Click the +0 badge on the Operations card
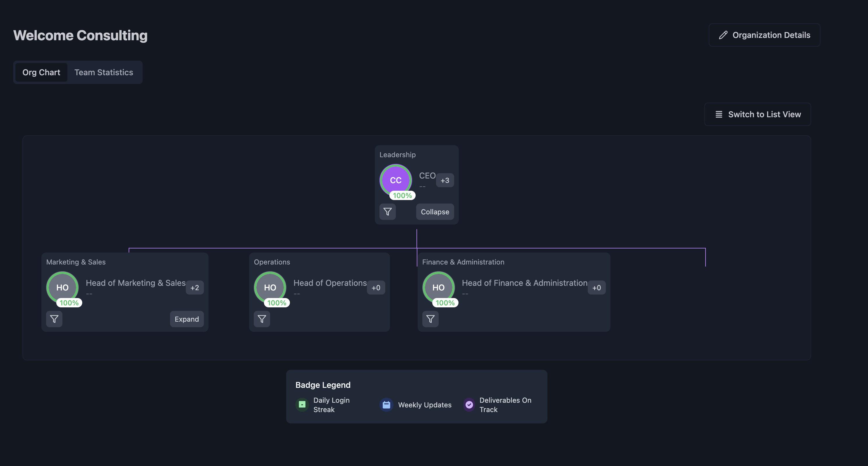 click(376, 288)
